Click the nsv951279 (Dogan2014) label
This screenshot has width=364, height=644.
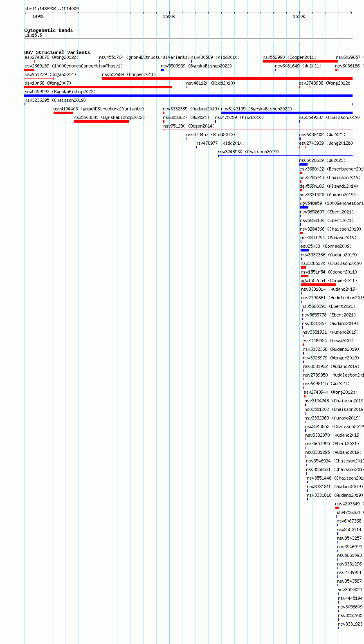coord(50,74)
